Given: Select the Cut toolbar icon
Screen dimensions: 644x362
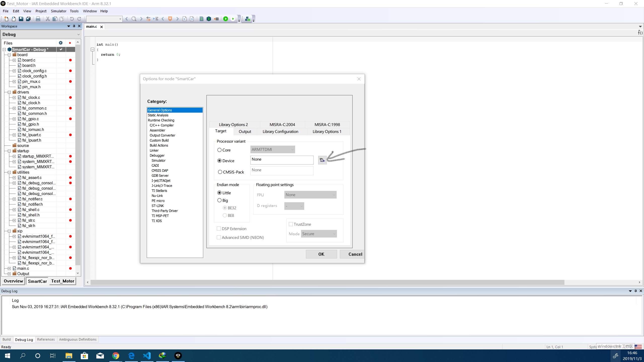Looking at the screenshot, I should point(47,19).
